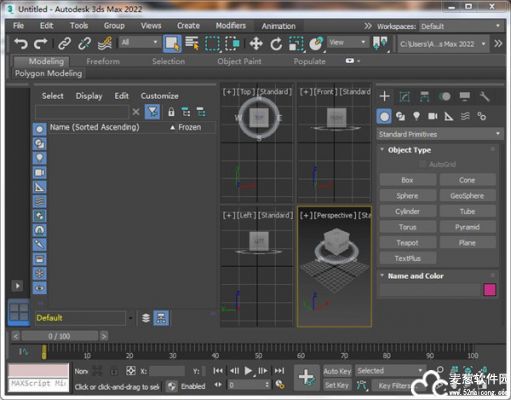511x400 pixels.
Task: Create a Sphere primitive
Action: [x=408, y=196]
